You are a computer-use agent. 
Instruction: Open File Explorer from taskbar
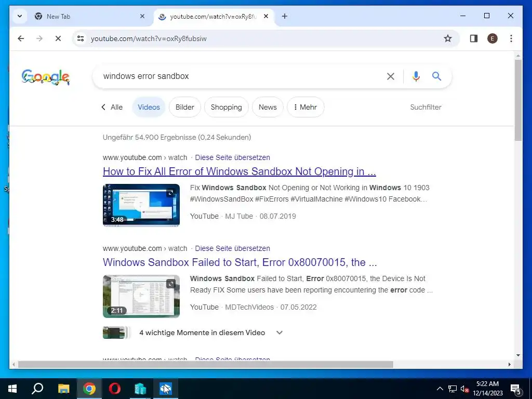coord(63,389)
